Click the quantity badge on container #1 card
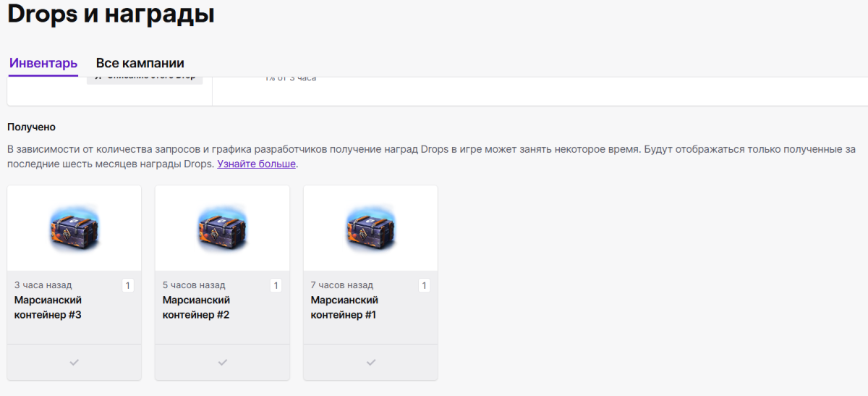This screenshot has height=396, width=868. tap(425, 285)
